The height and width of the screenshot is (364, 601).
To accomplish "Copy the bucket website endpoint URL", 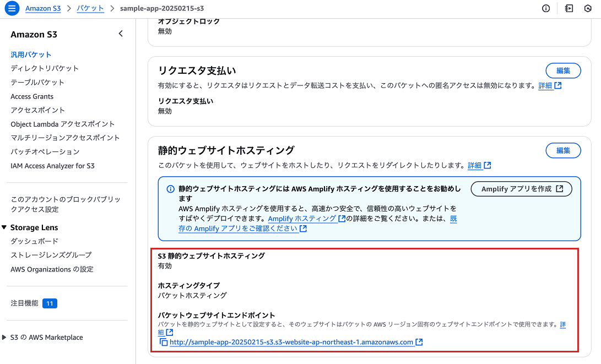I will coord(164,342).
